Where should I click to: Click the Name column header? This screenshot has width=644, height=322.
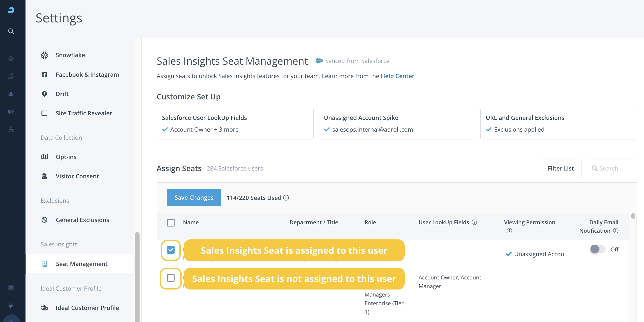click(191, 222)
